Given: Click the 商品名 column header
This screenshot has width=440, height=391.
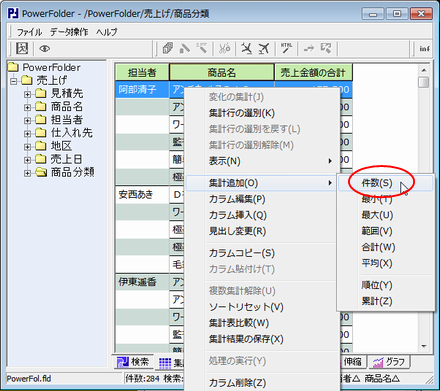Looking at the screenshot, I should [222, 72].
